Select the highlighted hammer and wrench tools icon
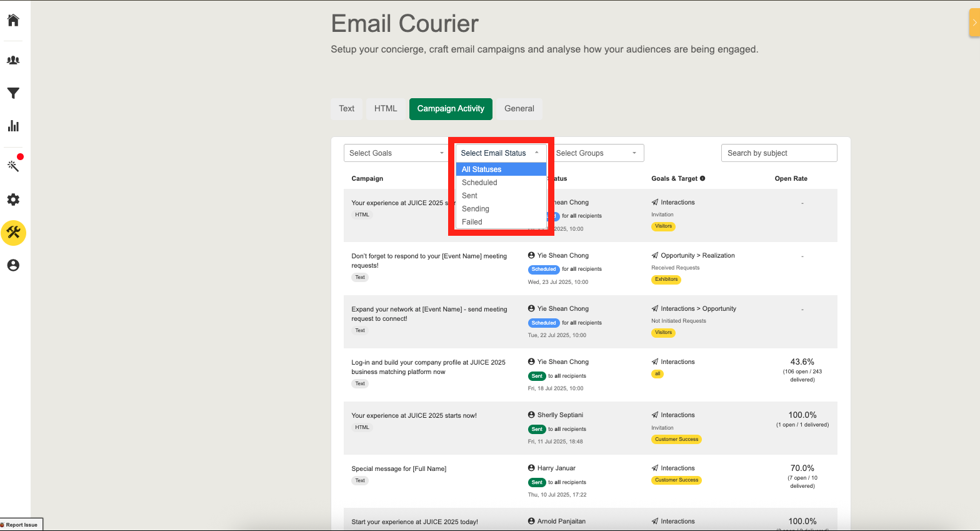 point(13,233)
